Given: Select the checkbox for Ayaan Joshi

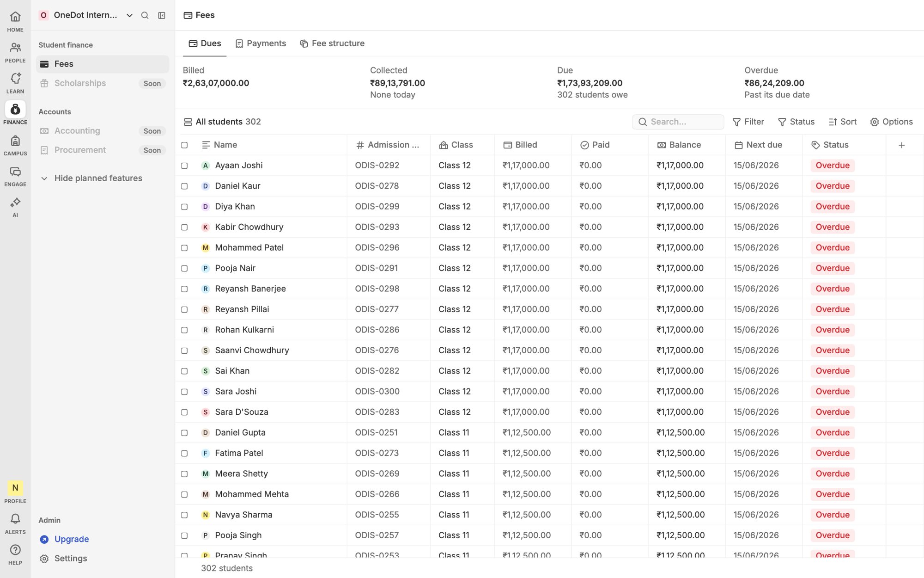Looking at the screenshot, I should (x=184, y=166).
